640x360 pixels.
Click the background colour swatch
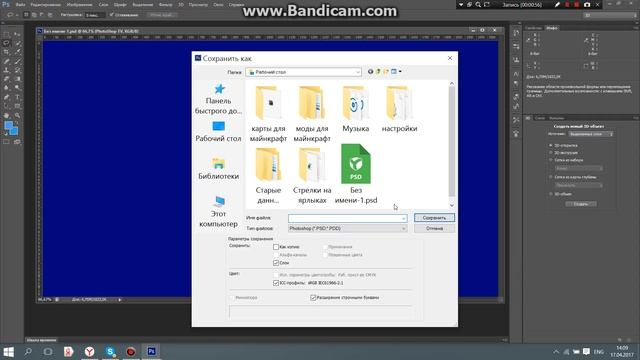coord(15,132)
